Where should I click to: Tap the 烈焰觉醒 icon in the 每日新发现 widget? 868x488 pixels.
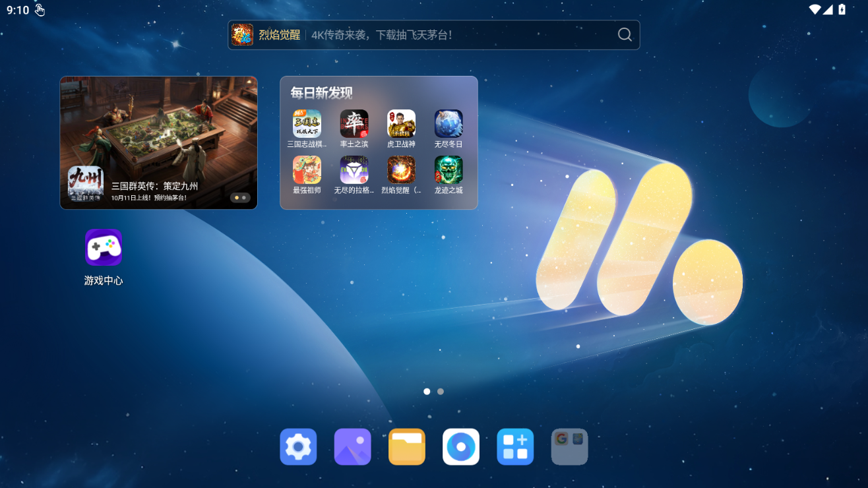(401, 170)
